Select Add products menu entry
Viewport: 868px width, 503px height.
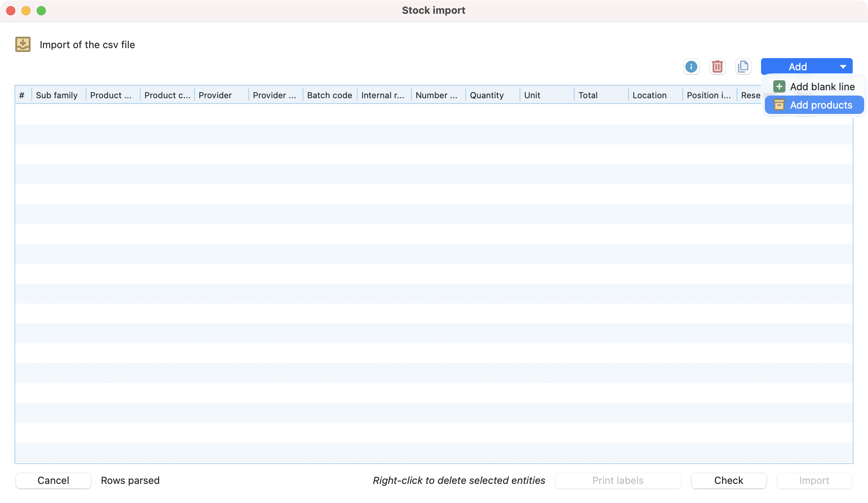click(821, 105)
